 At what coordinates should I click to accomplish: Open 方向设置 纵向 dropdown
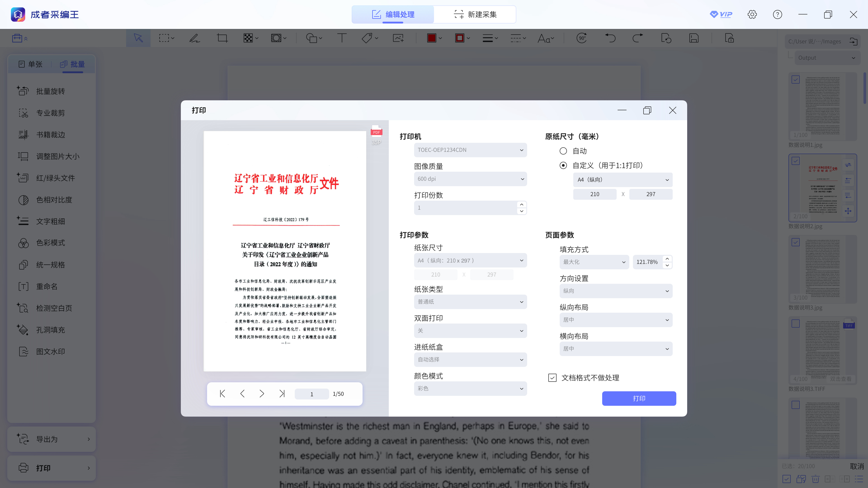coord(616,291)
